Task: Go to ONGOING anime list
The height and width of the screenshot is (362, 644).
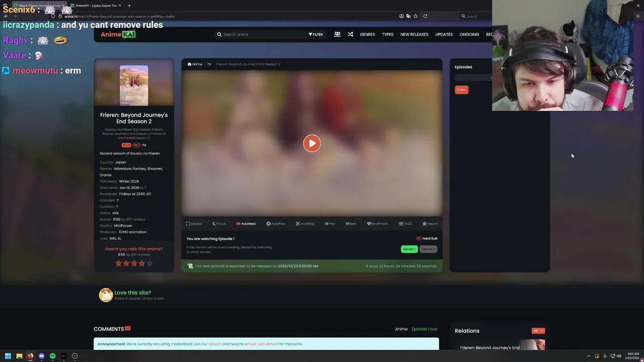Action: [x=469, y=35]
